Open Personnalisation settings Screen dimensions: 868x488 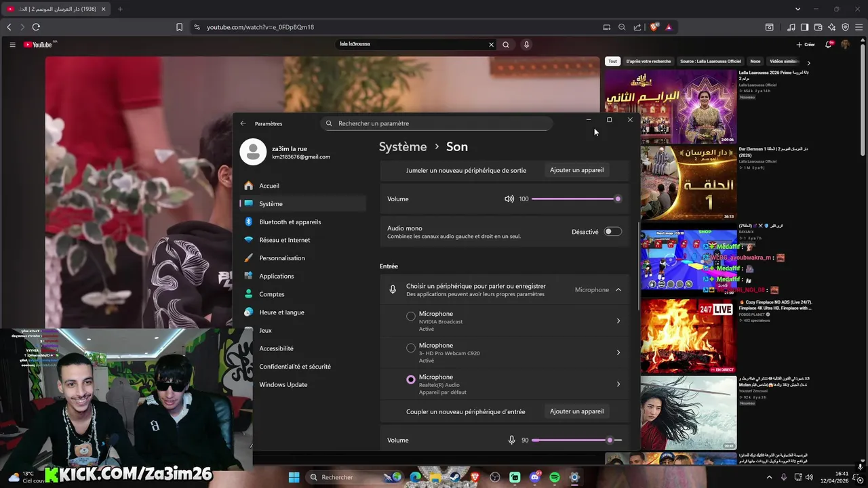point(303,258)
